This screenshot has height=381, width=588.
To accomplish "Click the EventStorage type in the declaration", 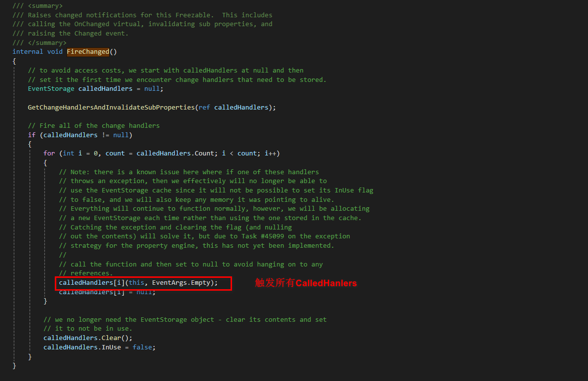I will (x=51, y=89).
